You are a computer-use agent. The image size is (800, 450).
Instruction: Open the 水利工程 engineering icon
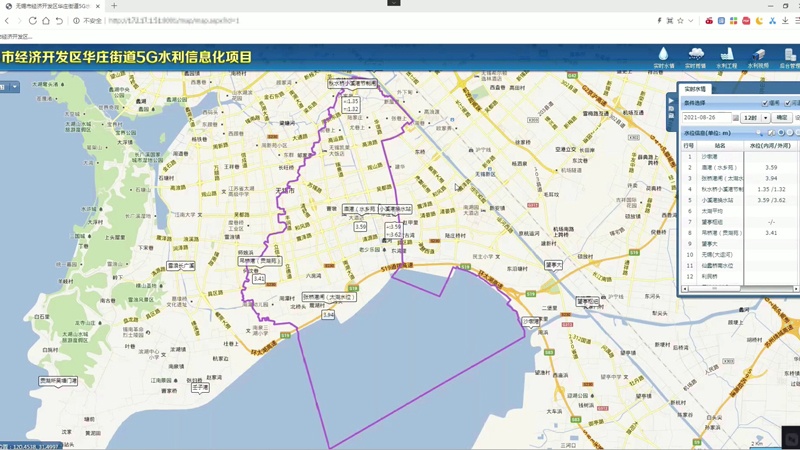(727, 55)
